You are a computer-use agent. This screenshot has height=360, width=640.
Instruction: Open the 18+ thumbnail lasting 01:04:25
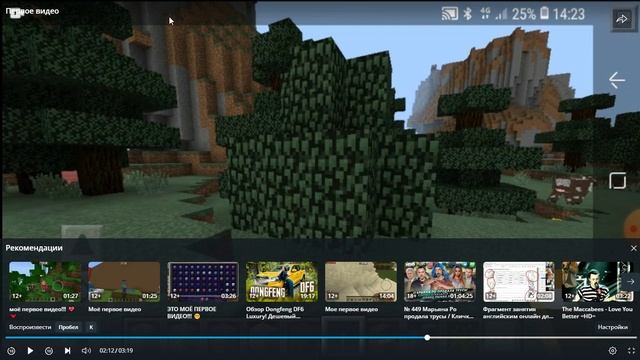click(440, 282)
